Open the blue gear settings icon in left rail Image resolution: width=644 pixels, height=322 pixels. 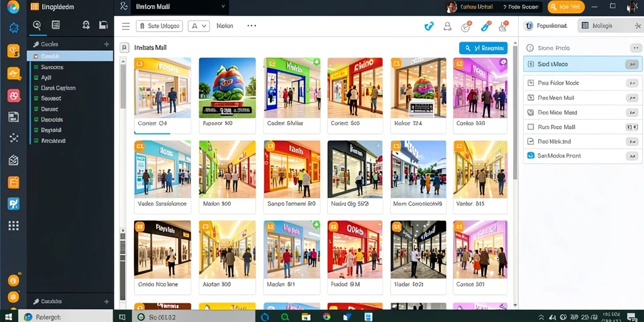(14, 28)
